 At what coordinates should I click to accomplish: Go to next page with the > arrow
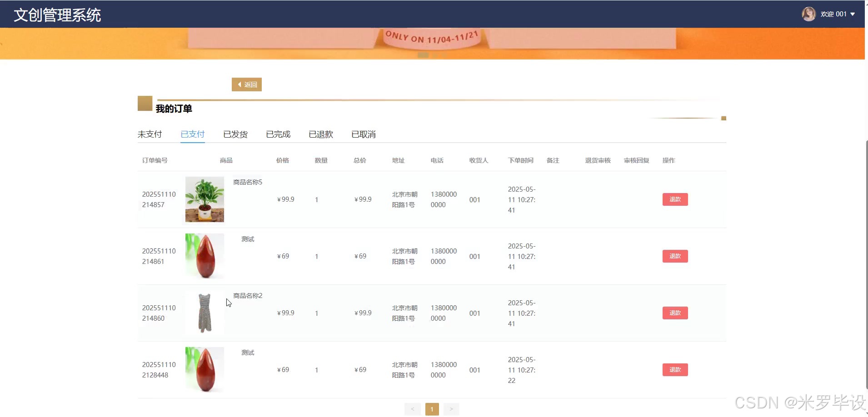tap(451, 409)
